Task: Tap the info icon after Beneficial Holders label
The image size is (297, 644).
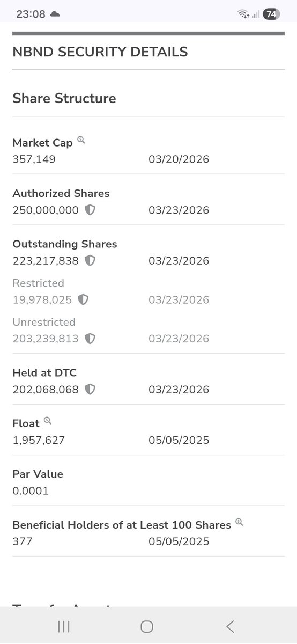Action: [x=239, y=522]
